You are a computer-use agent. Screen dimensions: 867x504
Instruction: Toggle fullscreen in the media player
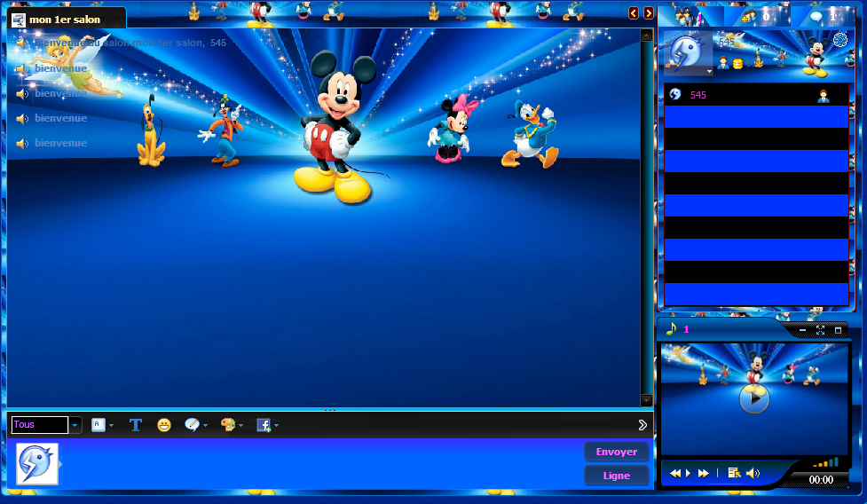pos(821,330)
